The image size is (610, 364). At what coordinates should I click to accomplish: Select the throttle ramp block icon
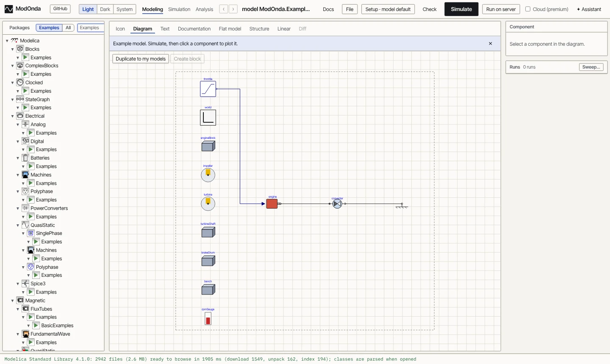(208, 89)
